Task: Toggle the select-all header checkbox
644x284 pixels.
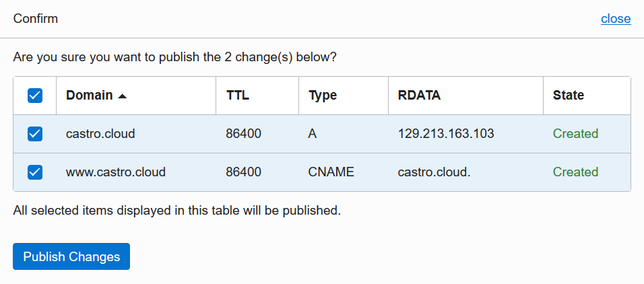Action: click(x=35, y=96)
